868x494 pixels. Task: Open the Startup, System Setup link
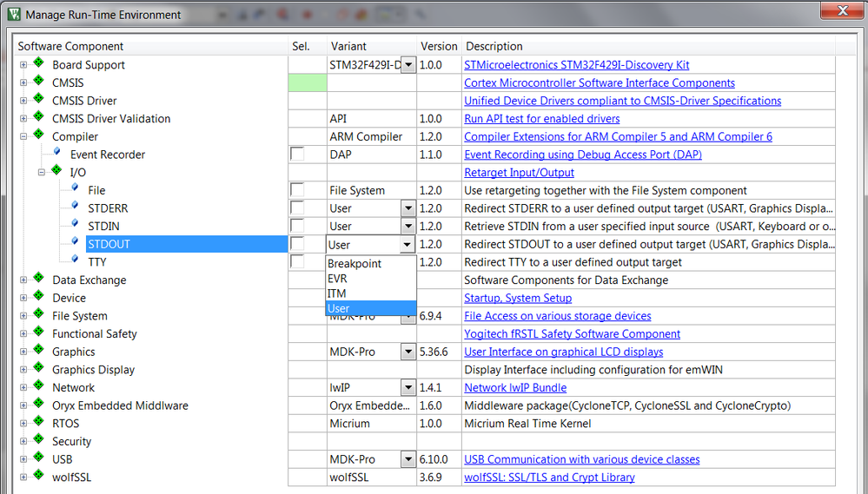tap(518, 298)
